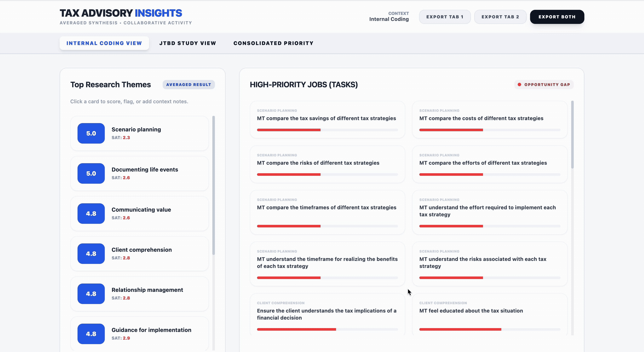Click the card MT understand the risks associated with each tax strategy

(490, 264)
